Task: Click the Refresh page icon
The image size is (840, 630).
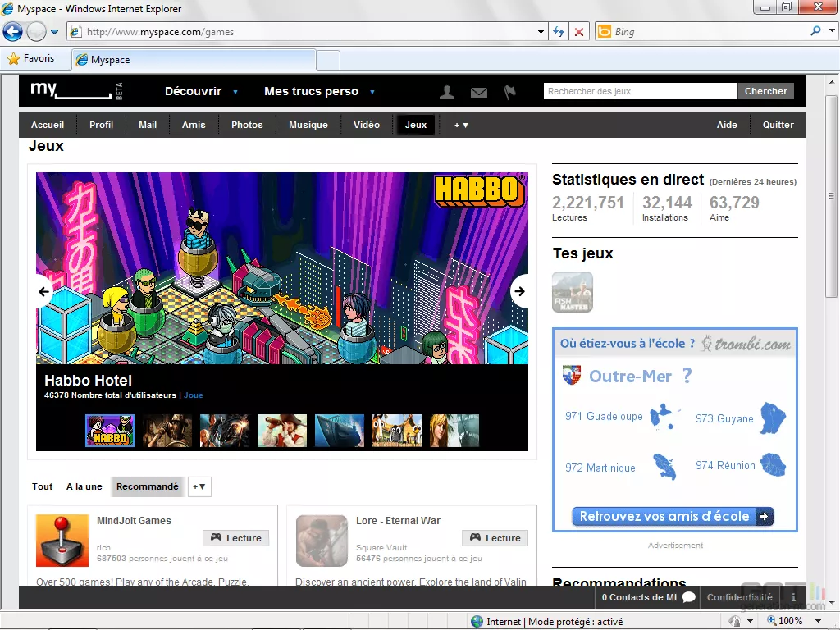Action: [x=559, y=32]
